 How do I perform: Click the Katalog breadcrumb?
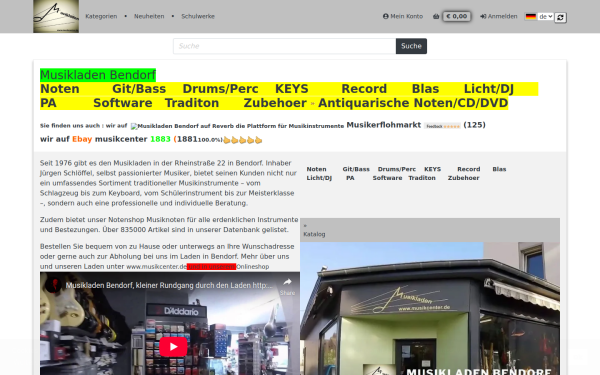(314, 234)
